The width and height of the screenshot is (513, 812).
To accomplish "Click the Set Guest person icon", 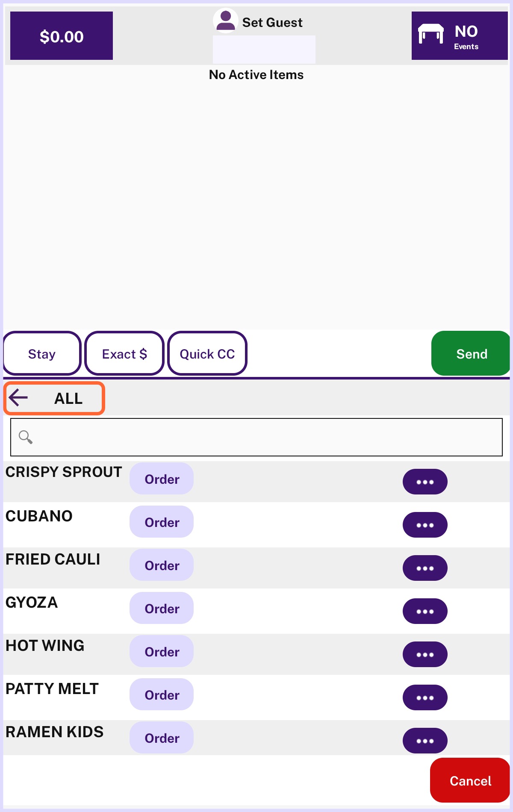I will point(225,21).
